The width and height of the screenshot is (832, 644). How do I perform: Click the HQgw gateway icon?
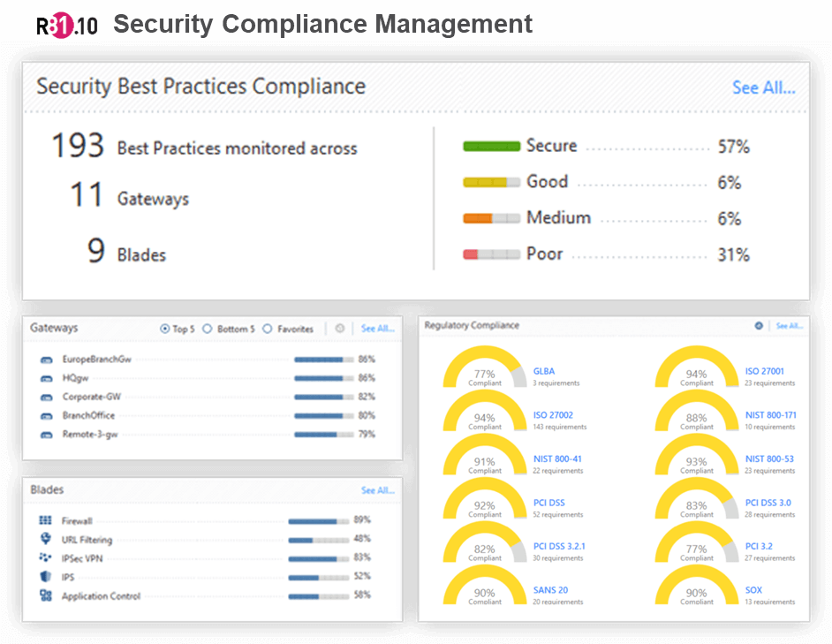pyautogui.click(x=47, y=379)
